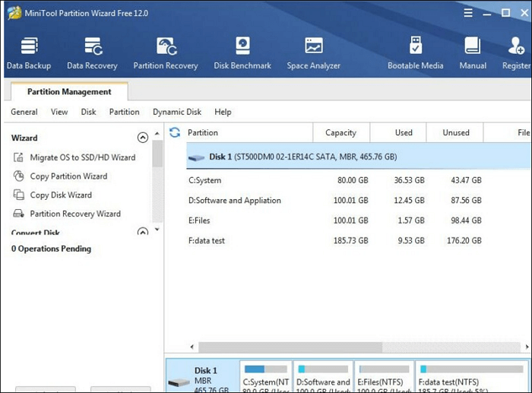Click the refresh icon beside Partition header
Image resolution: width=532 pixels, height=393 pixels.
[175, 132]
